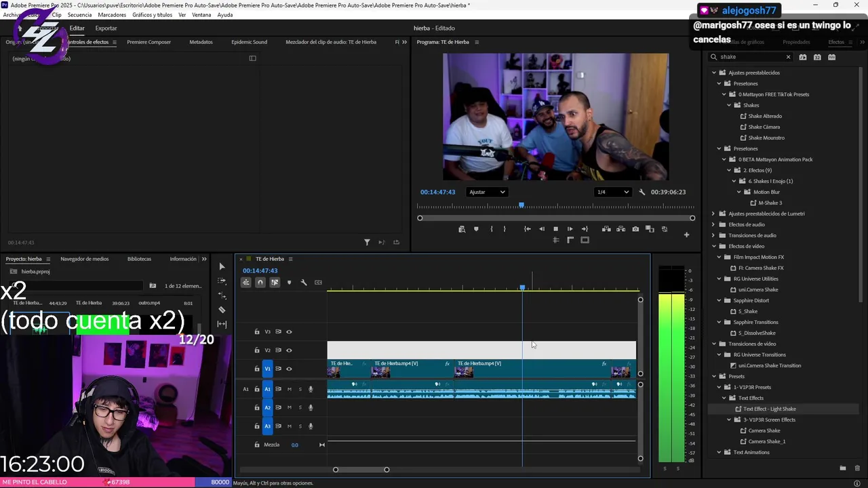Lock the V1 track
Screen dimensions: 868x488
click(256, 369)
